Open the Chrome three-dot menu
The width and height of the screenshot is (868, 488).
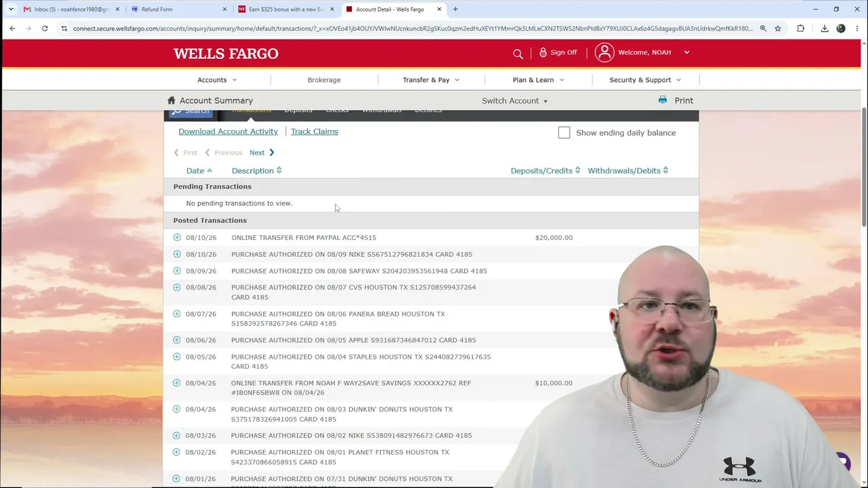856,28
